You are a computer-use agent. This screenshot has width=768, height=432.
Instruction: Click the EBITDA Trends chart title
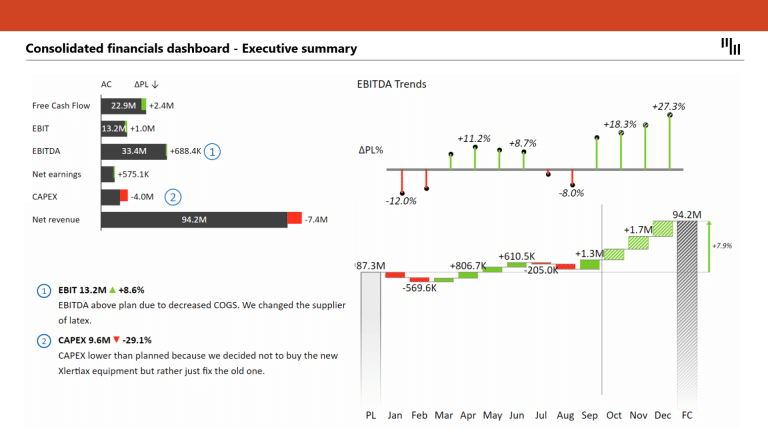[391, 84]
